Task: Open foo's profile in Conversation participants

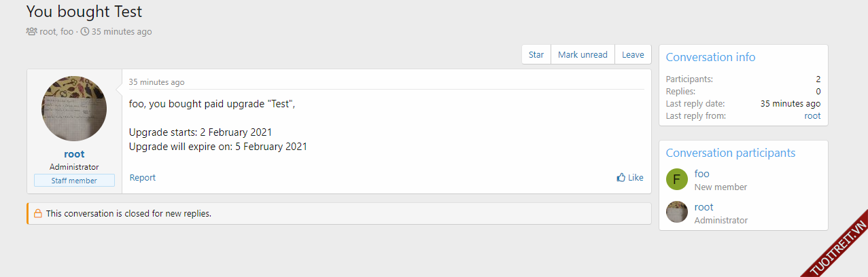Action: click(701, 174)
